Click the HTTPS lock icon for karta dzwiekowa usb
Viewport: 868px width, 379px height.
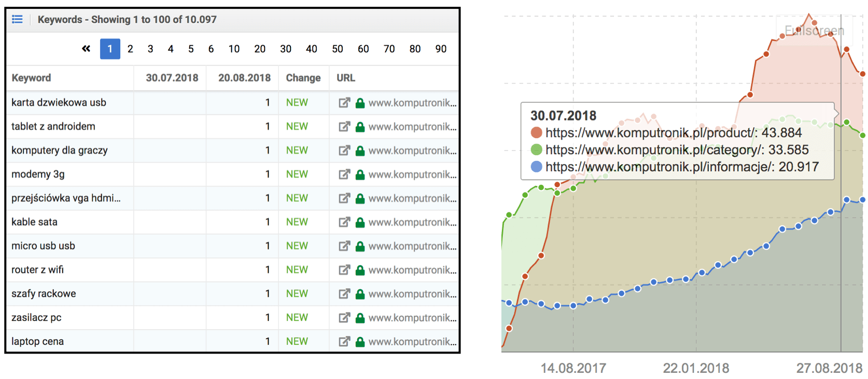tap(360, 103)
